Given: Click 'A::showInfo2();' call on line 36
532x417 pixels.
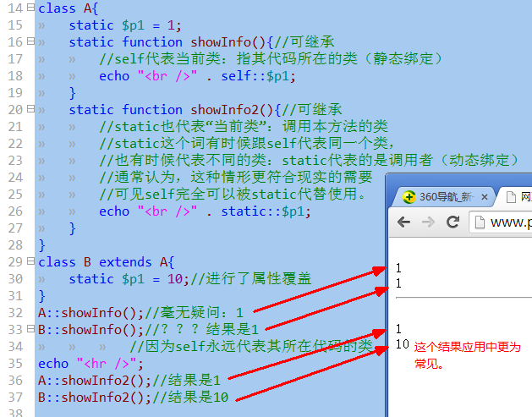Looking at the screenshot, I should [95, 381].
